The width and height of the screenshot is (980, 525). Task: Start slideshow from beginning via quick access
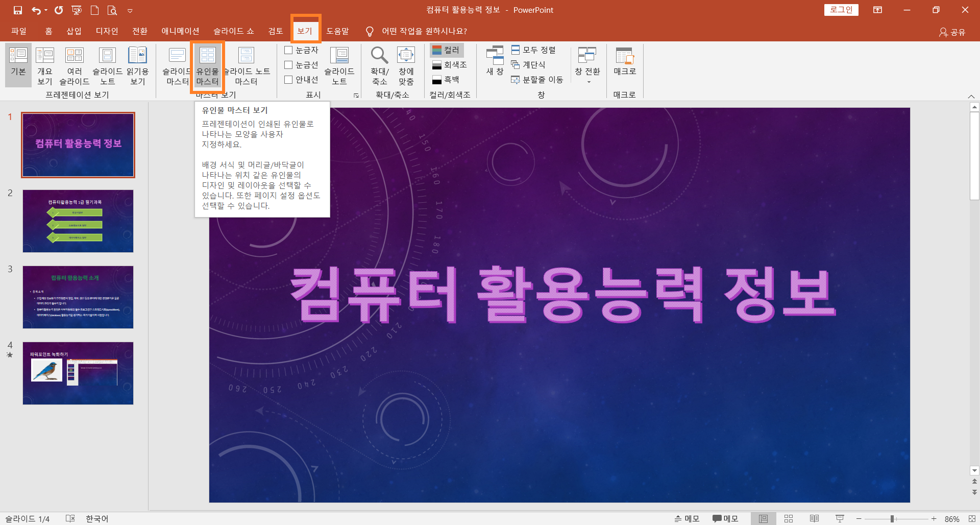(77, 10)
